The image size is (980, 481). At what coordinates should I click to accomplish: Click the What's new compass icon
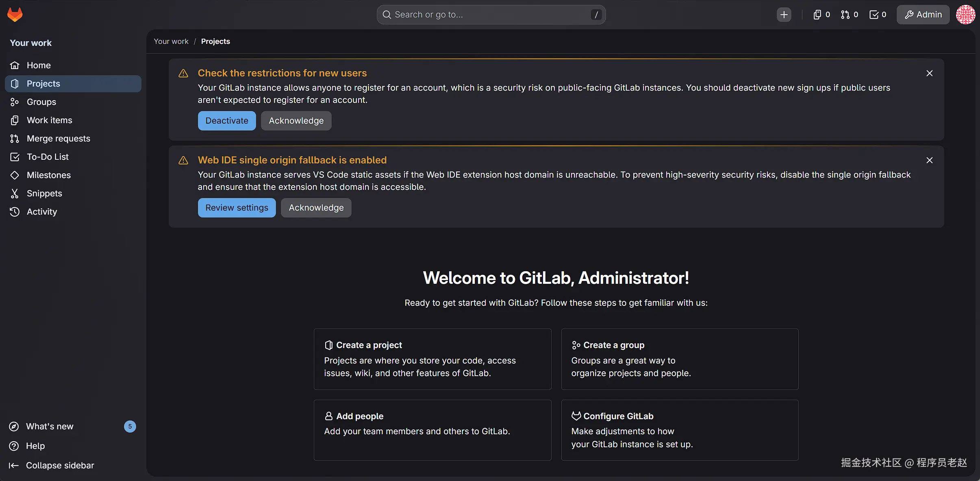(x=14, y=427)
